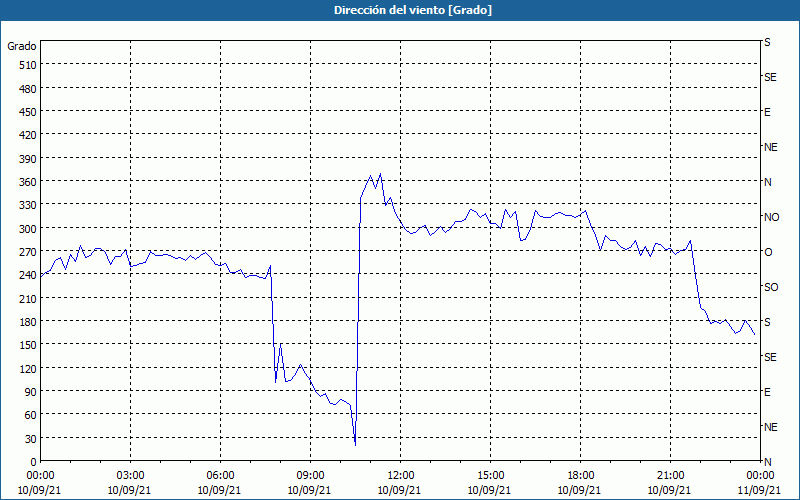
Task: Select the '240' y-axis value
Action: click(x=28, y=276)
